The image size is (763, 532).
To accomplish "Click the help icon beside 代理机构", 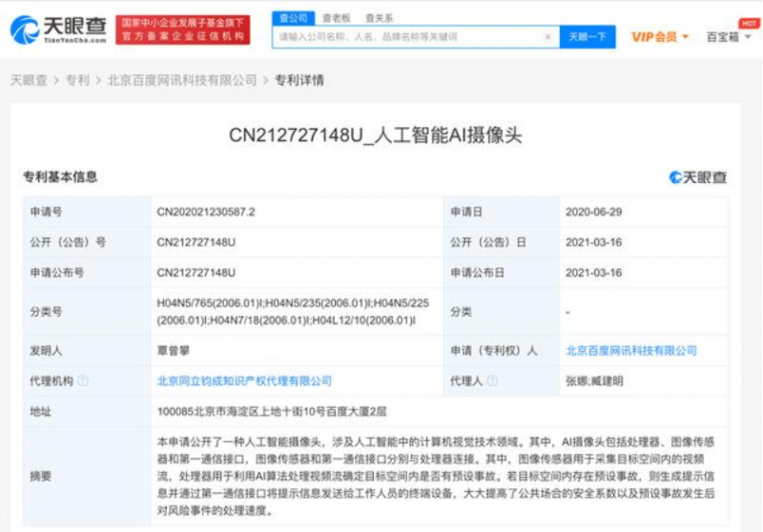I will (x=83, y=381).
